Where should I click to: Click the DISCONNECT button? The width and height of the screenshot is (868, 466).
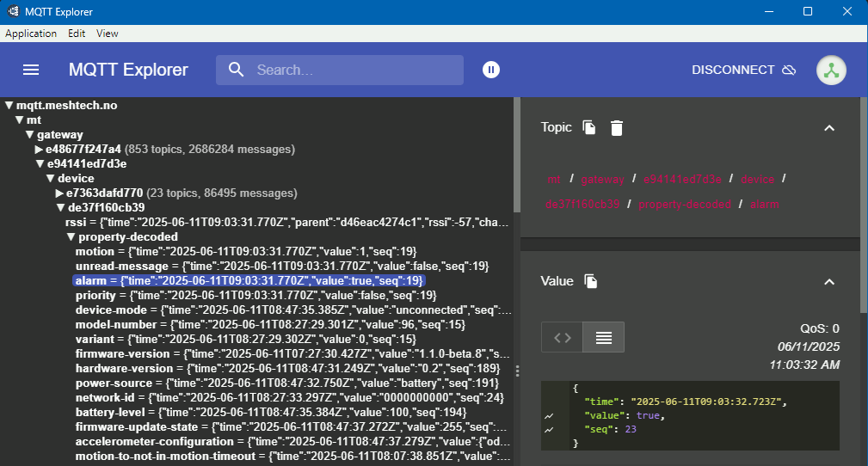(743, 70)
